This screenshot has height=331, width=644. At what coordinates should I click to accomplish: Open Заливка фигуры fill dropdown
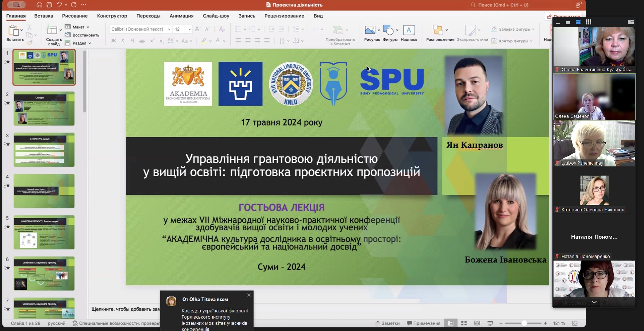(x=513, y=29)
